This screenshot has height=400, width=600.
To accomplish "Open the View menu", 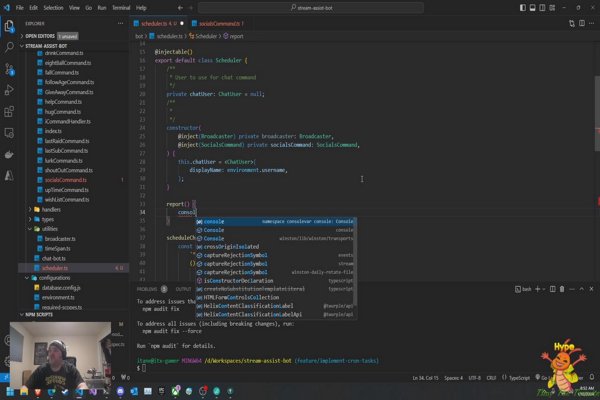I will 74,8.
